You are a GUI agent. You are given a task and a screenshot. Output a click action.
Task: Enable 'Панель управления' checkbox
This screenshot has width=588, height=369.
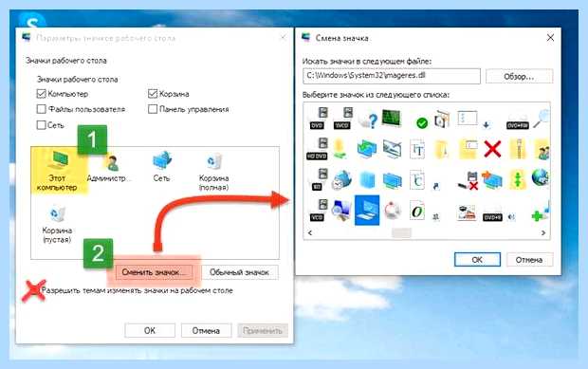pyautogui.click(x=153, y=109)
